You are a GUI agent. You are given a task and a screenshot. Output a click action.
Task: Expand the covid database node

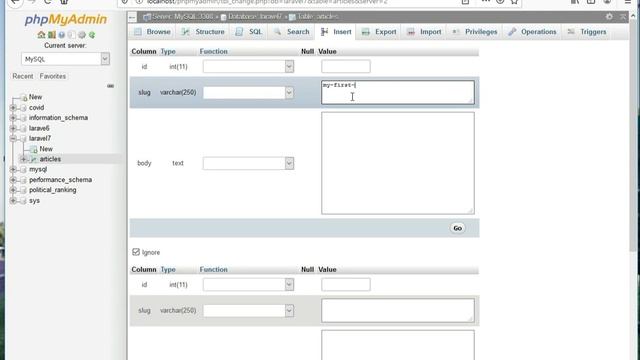click(13, 108)
